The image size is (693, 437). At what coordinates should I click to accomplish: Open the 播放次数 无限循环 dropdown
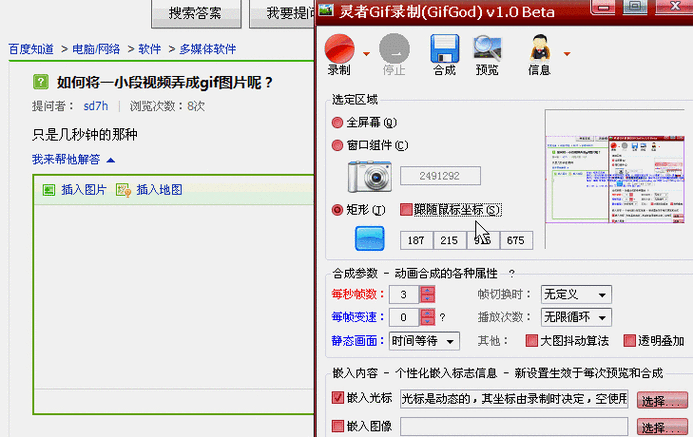(x=576, y=317)
